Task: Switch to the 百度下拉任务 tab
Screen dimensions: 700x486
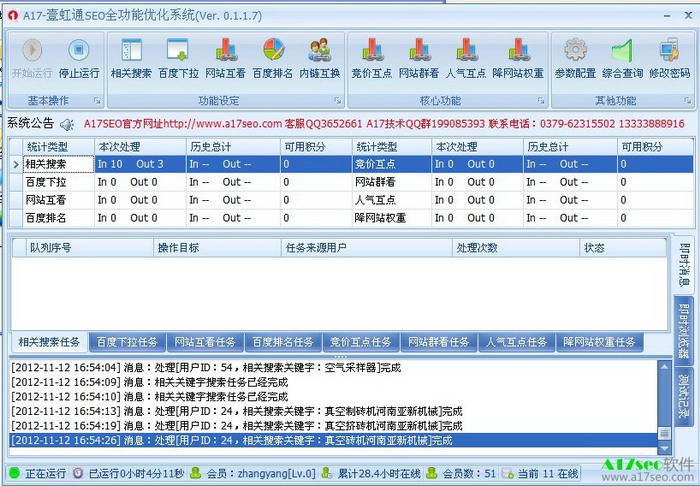Action: pos(127,342)
